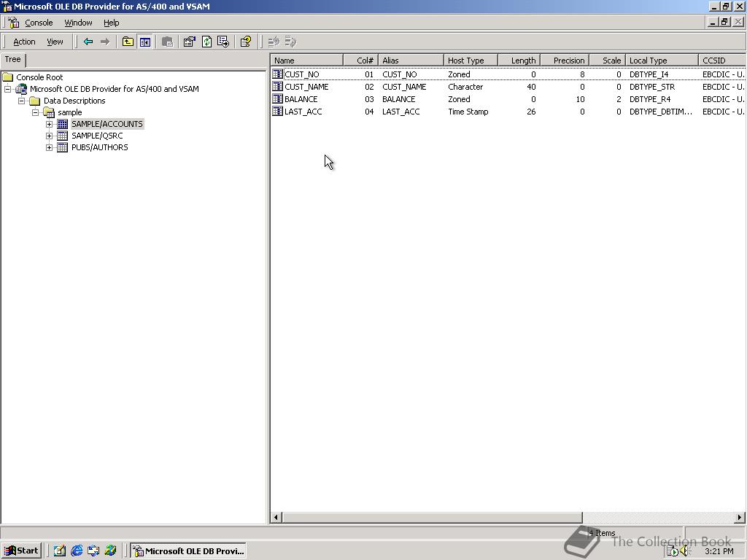Expand the PUBS/AUTHORS tree node
This screenshot has height=560, width=747.
click(49, 147)
